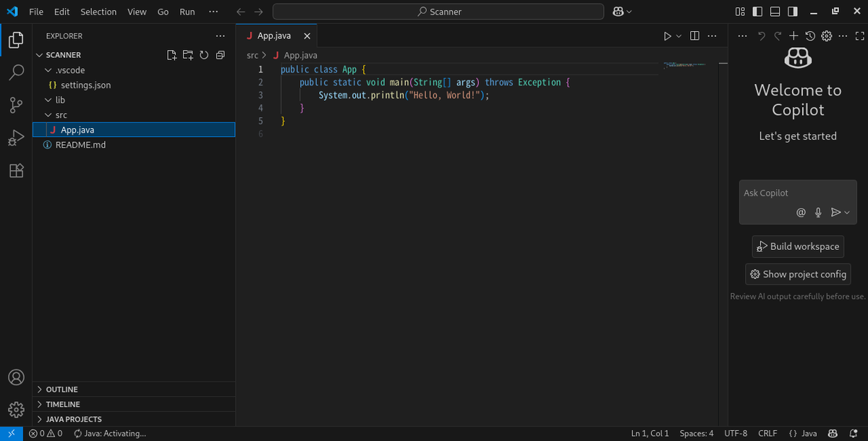
Task: Open the View menu
Action: (x=137, y=12)
